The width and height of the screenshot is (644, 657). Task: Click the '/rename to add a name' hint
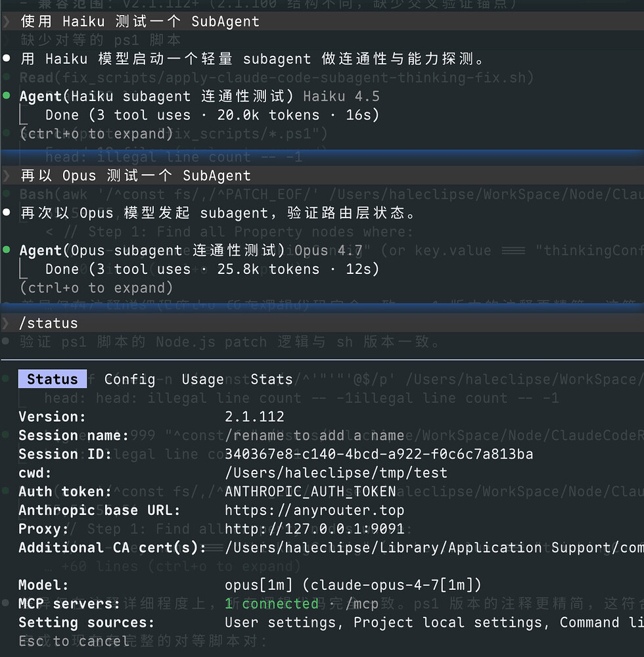click(x=315, y=436)
